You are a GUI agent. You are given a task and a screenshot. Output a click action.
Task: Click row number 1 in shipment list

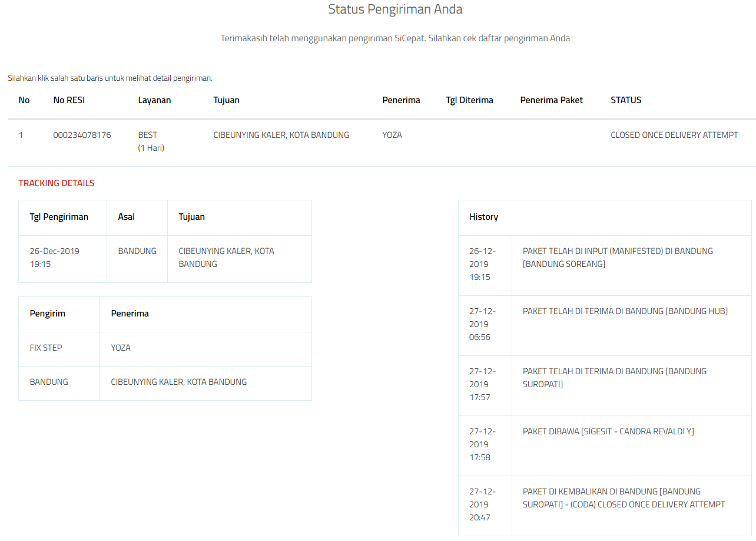[21, 135]
